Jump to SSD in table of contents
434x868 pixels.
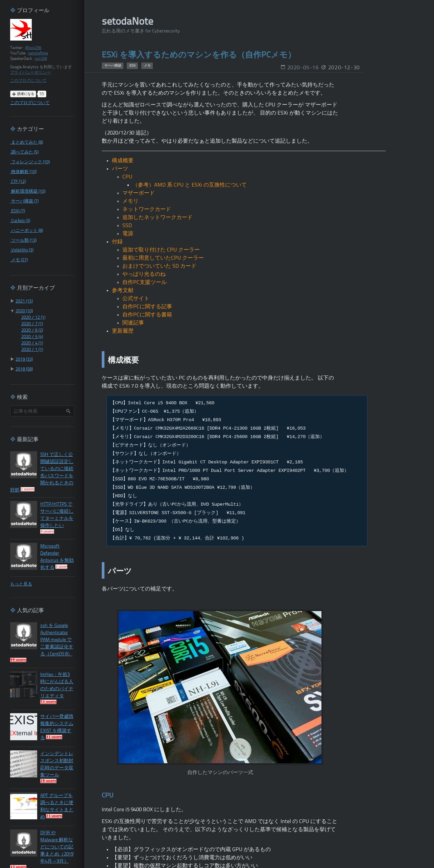[x=127, y=225]
